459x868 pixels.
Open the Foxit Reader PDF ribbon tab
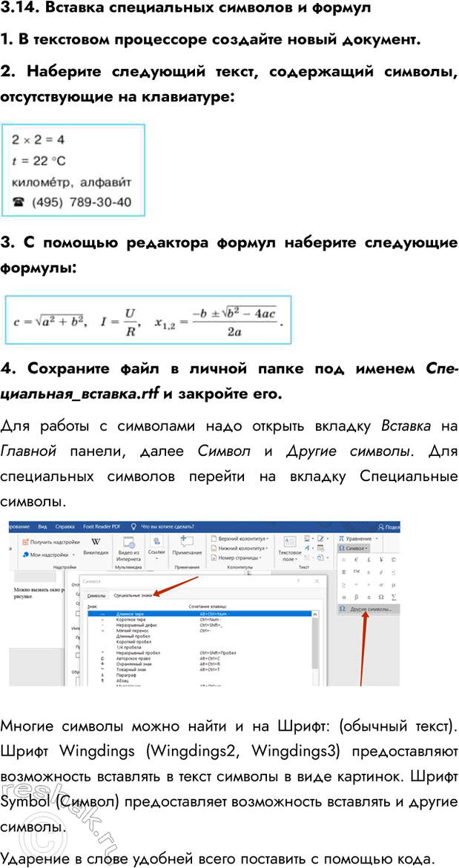(x=102, y=527)
